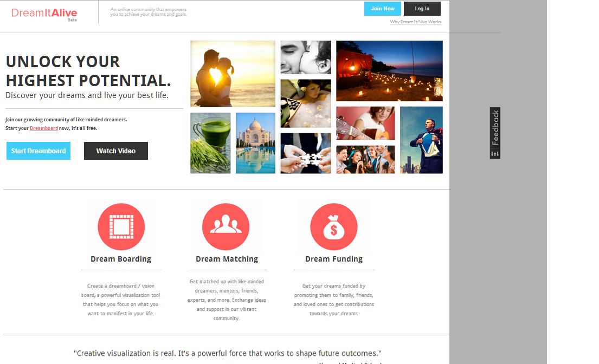Click the Dream Matching people icon
599x364 pixels.
pyautogui.click(x=226, y=226)
